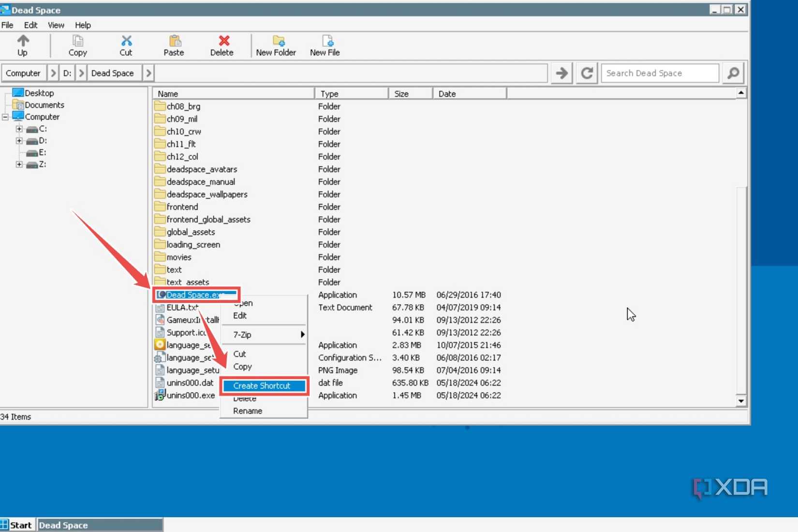Click the go arrow beside address bar
The width and height of the screenshot is (798, 532).
pyautogui.click(x=562, y=73)
